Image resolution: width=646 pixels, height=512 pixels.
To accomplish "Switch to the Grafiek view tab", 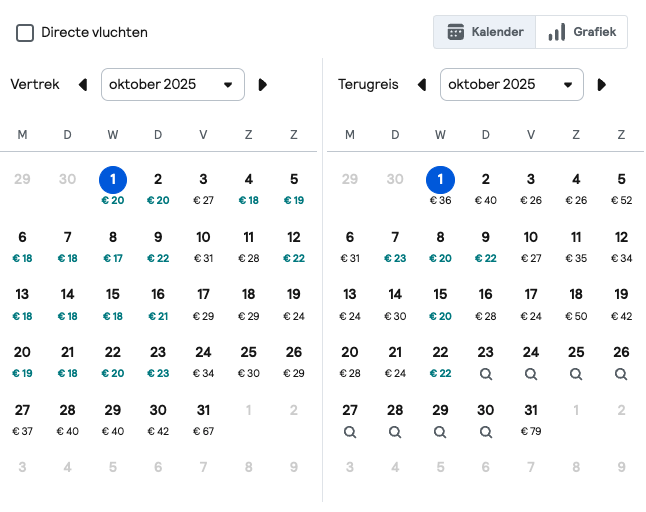I will [x=582, y=32].
